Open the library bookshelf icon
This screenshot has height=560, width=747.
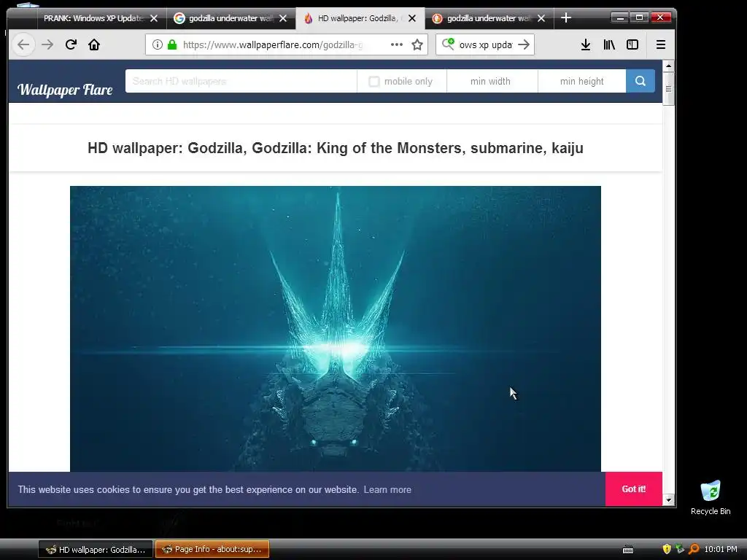pyautogui.click(x=609, y=44)
